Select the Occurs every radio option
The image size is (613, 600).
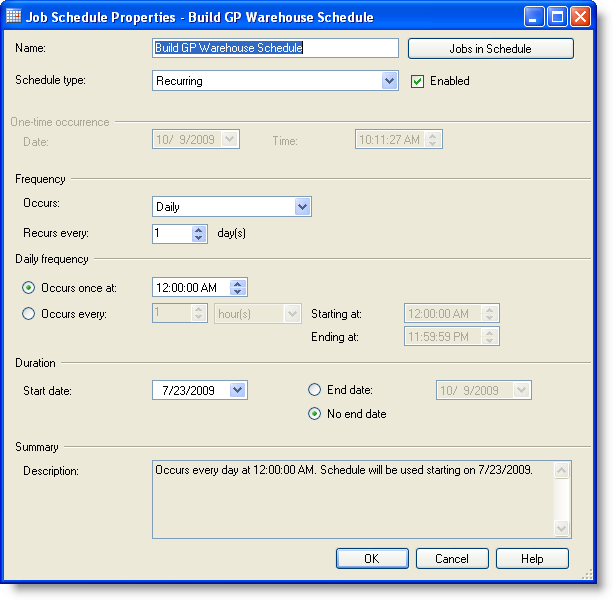29,314
